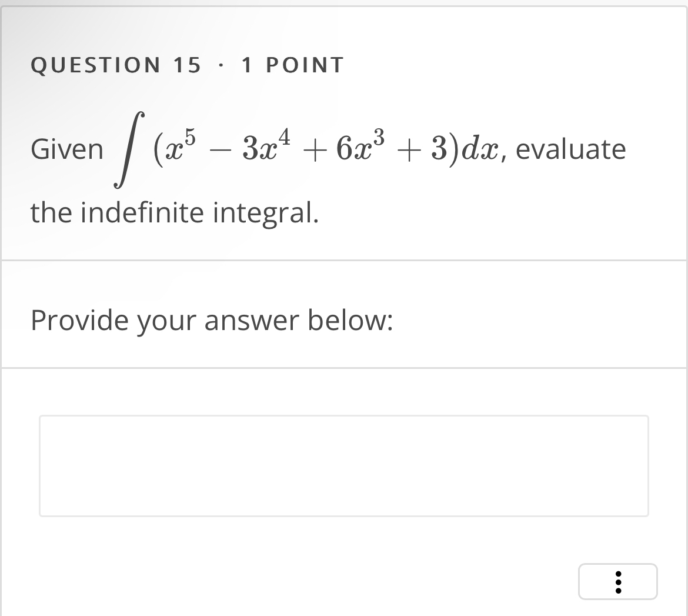
Task: Click the phrase Provide your answer below
Action: click(x=212, y=320)
